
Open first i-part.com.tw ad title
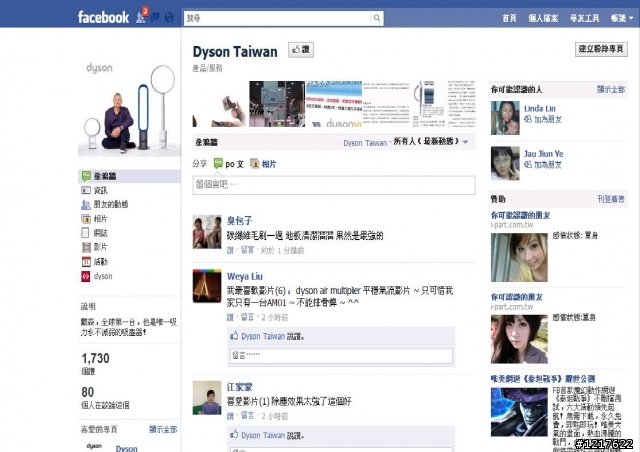click(x=520, y=215)
